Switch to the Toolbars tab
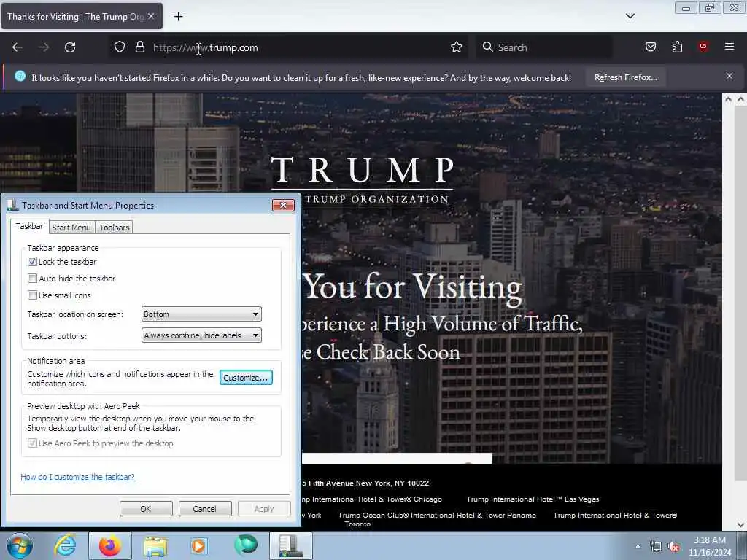This screenshot has width=747, height=560. (x=115, y=227)
